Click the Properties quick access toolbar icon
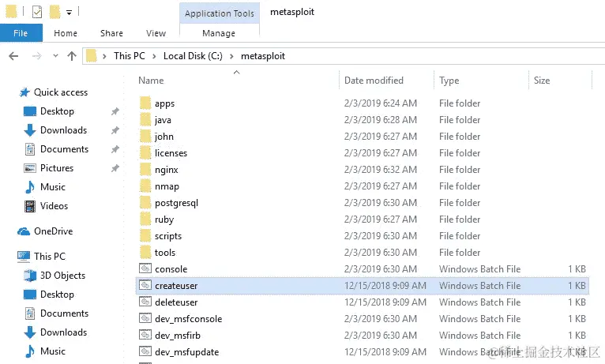The height and width of the screenshot is (364, 605). [36, 13]
